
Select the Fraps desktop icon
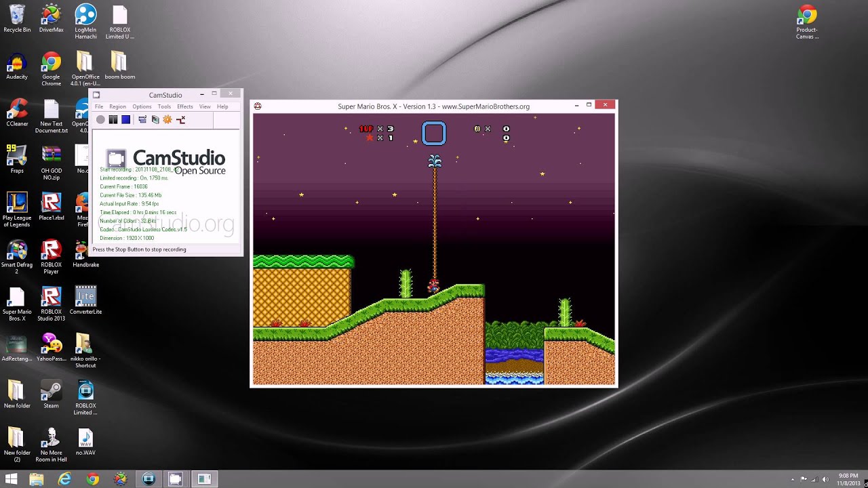[x=17, y=160]
